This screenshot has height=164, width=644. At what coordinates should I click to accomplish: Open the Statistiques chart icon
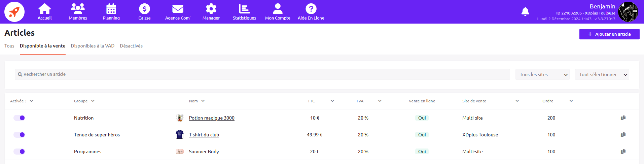244,9
